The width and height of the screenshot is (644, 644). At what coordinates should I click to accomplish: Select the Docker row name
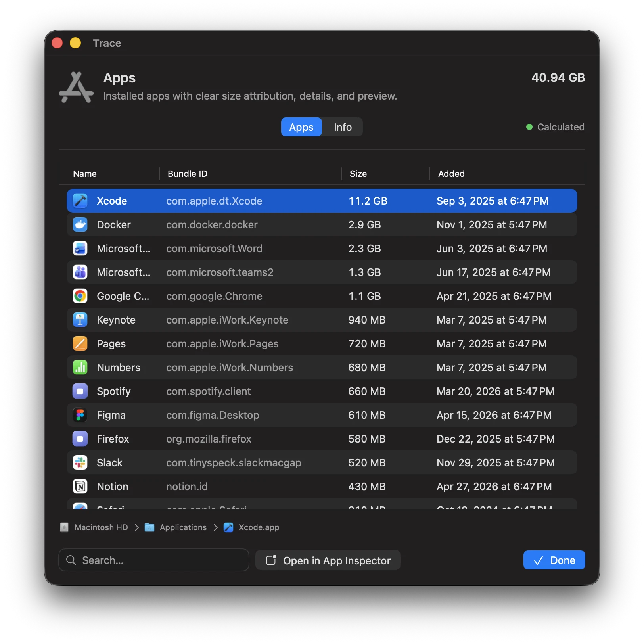(x=114, y=225)
